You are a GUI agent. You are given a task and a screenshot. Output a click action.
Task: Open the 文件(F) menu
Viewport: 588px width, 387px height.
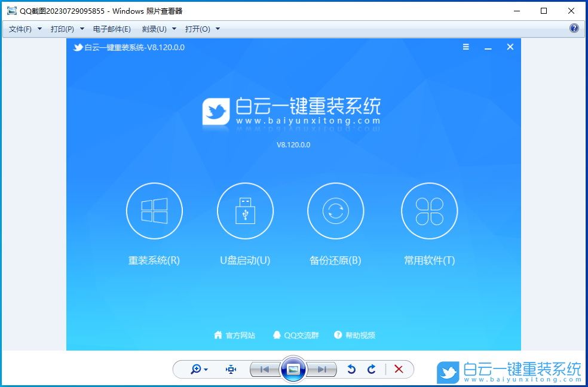point(20,28)
